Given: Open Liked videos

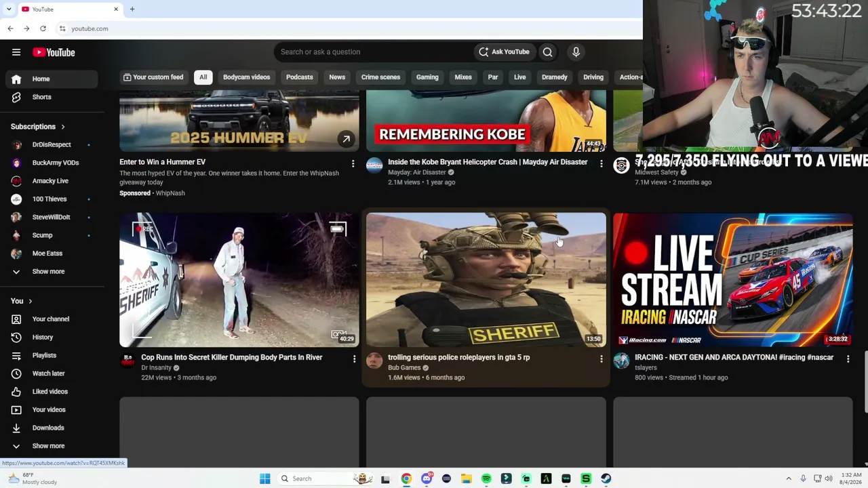Looking at the screenshot, I should pos(52,392).
